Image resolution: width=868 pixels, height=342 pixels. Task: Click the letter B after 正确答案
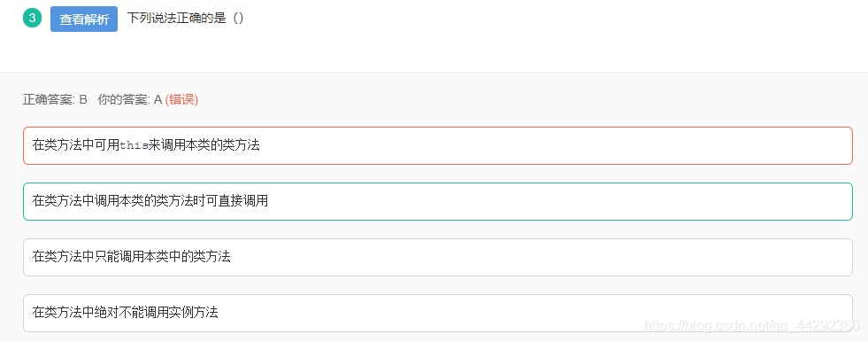(83, 100)
